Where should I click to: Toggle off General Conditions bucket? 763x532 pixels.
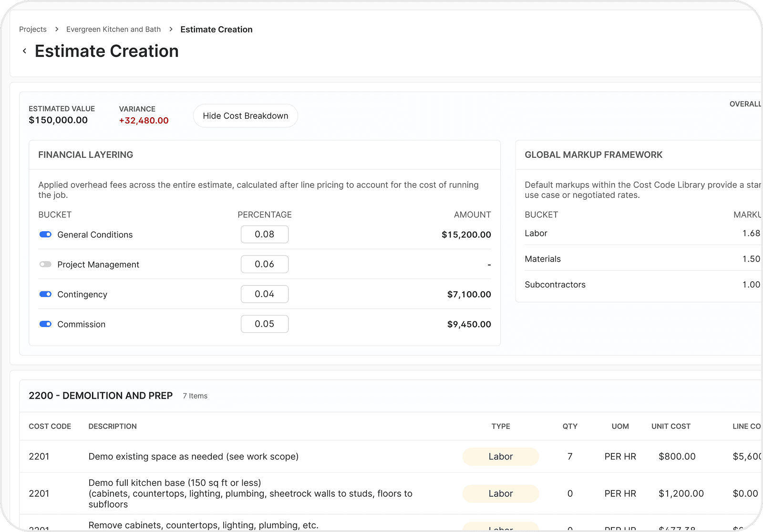(x=45, y=235)
